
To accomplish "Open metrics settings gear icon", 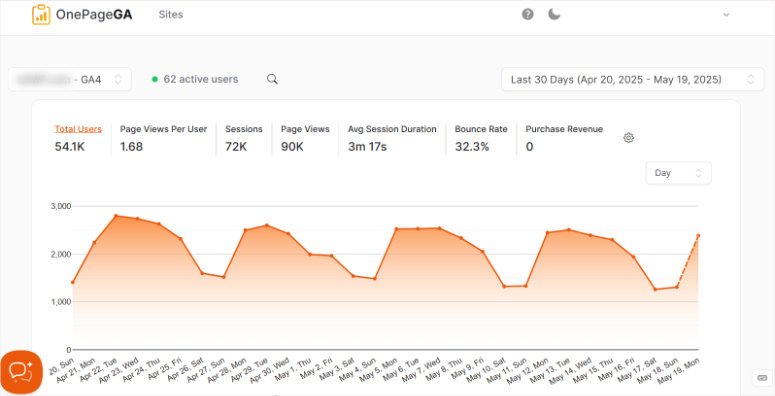I will point(629,138).
